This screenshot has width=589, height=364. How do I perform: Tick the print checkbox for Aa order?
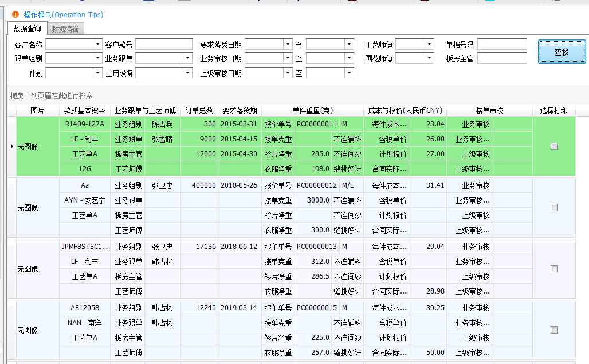[x=554, y=208]
